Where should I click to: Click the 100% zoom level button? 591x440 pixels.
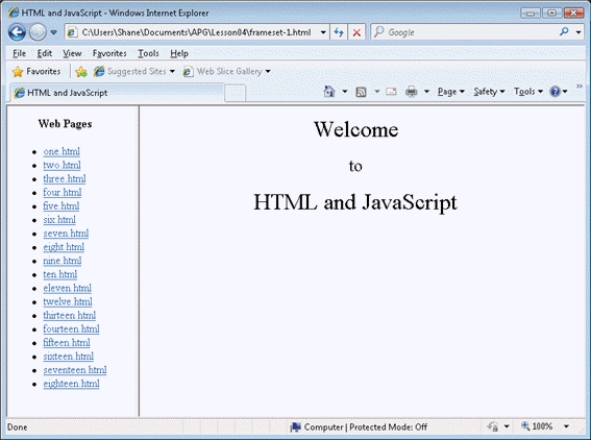click(x=537, y=426)
